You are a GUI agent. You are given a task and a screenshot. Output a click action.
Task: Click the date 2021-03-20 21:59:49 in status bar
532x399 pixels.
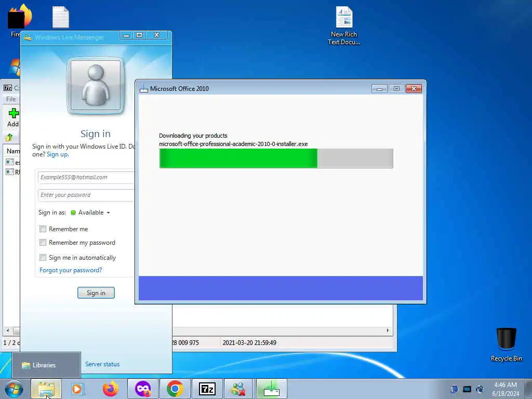tap(249, 343)
